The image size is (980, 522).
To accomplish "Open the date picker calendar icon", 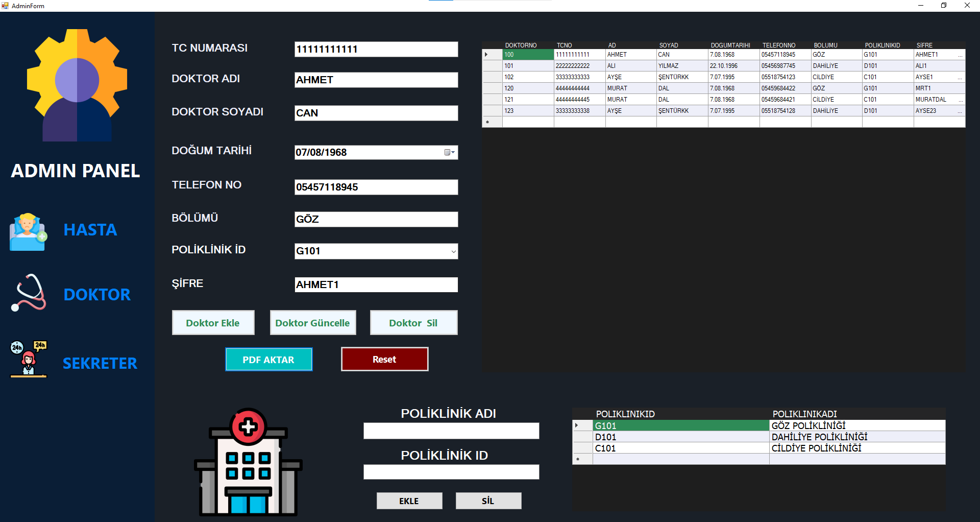I will click(449, 152).
